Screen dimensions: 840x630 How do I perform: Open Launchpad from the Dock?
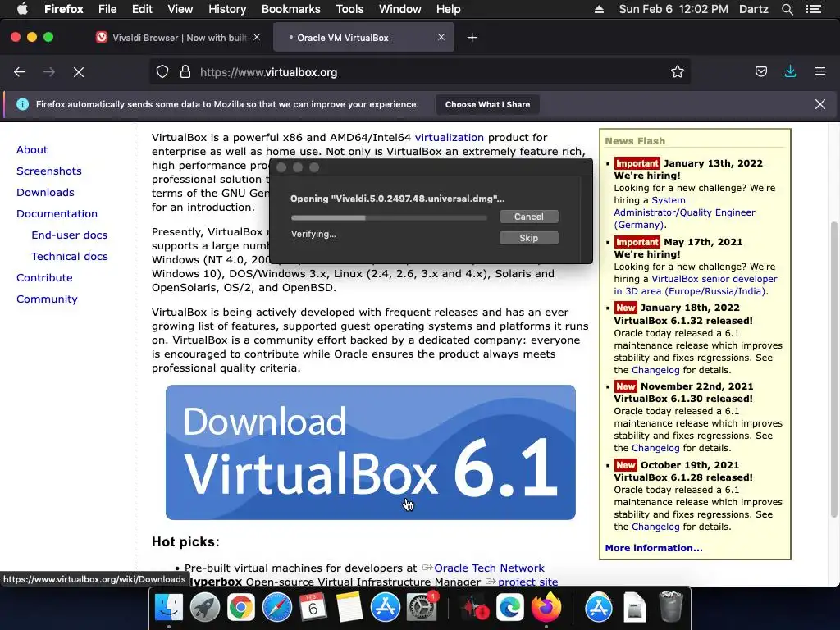204,607
